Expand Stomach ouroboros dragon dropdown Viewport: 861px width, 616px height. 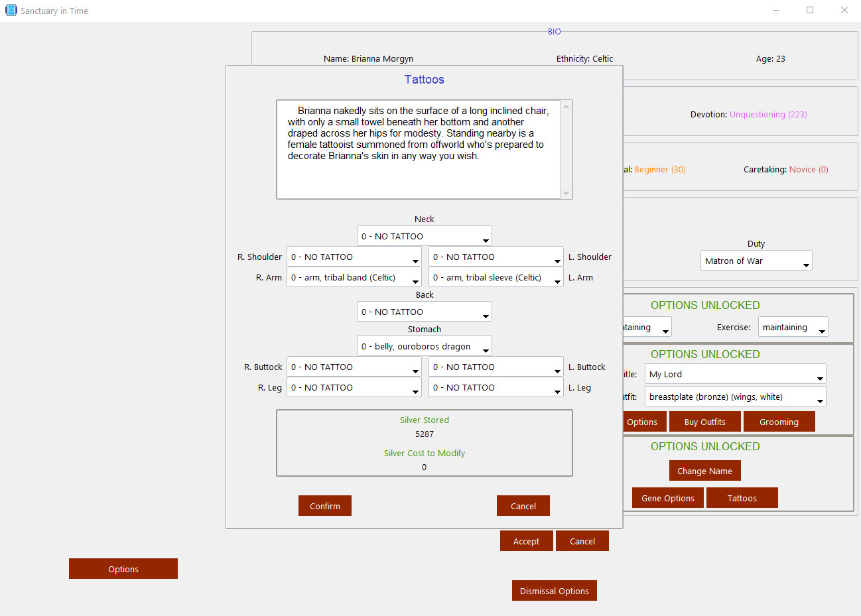(425, 347)
